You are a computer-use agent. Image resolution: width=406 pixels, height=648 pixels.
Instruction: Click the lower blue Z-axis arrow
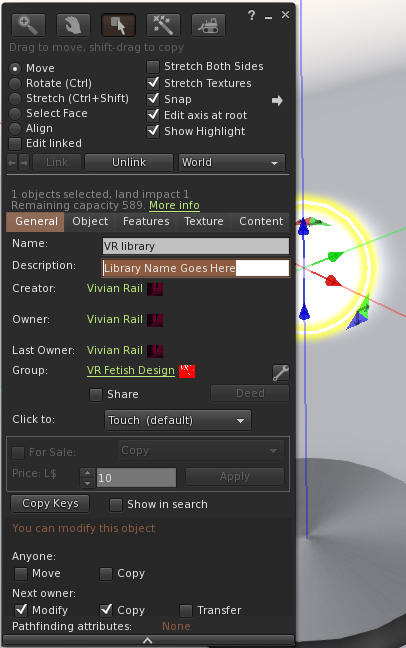(x=304, y=312)
